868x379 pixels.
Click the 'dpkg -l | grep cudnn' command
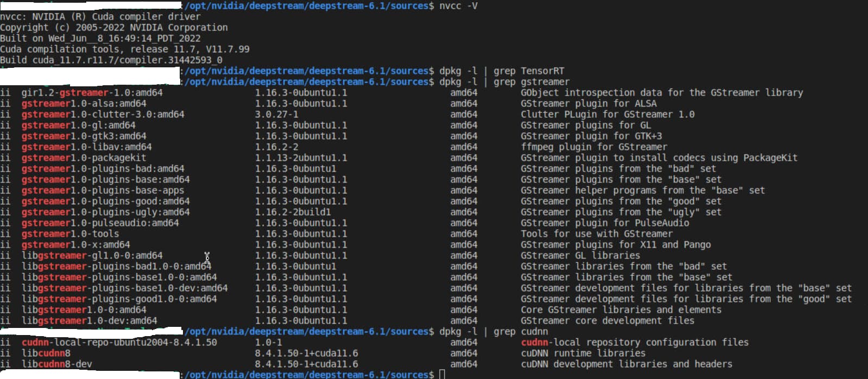[493, 332]
